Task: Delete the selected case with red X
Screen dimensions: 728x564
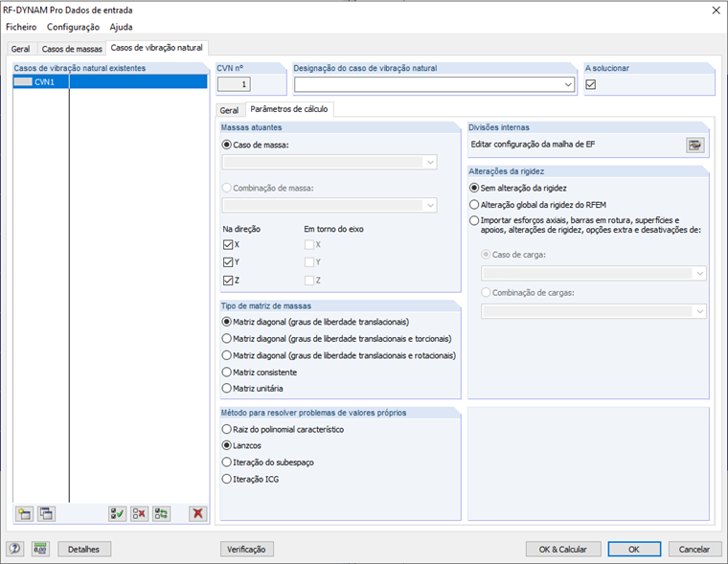Action: click(x=197, y=513)
